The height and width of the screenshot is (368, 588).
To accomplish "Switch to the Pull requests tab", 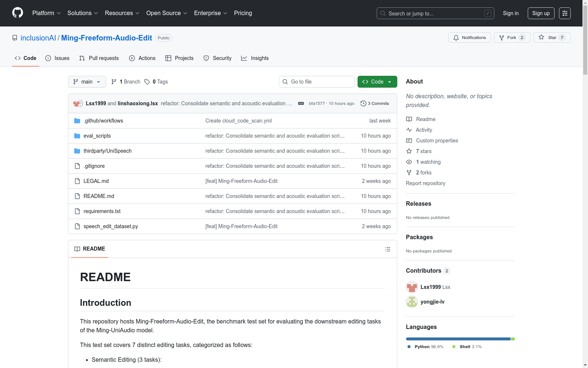I will point(99,58).
